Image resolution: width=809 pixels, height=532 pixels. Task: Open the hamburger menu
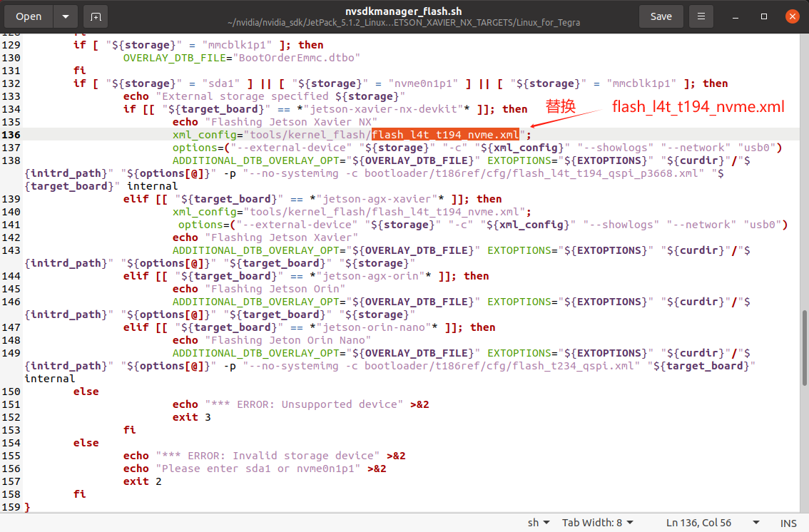click(701, 16)
